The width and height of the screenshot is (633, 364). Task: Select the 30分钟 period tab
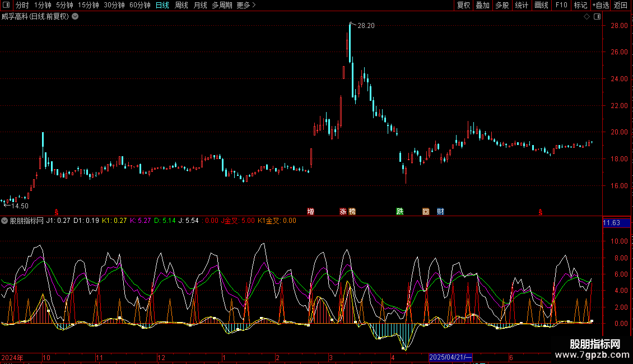coord(114,6)
